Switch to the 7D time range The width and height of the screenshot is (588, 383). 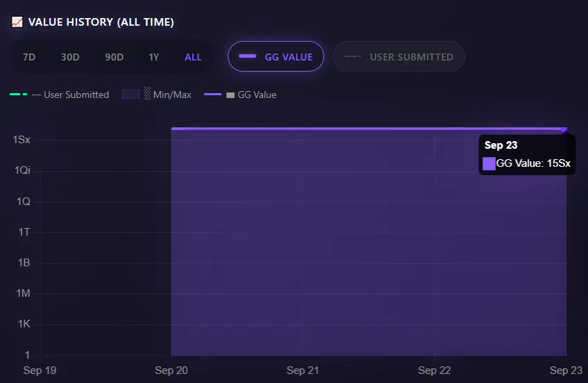coord(29,57)
